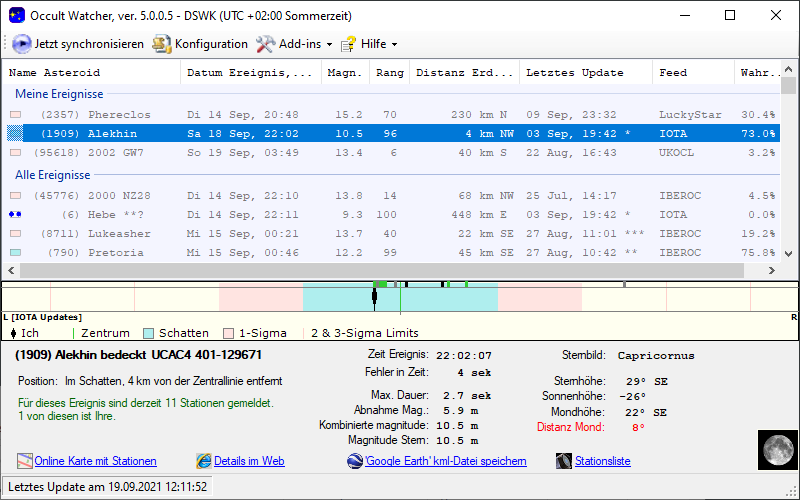The width and height of the screenshot is (800, 500).
Task: Open the Details im Web link
Action: pyautogui.click(x=249, y=461)
